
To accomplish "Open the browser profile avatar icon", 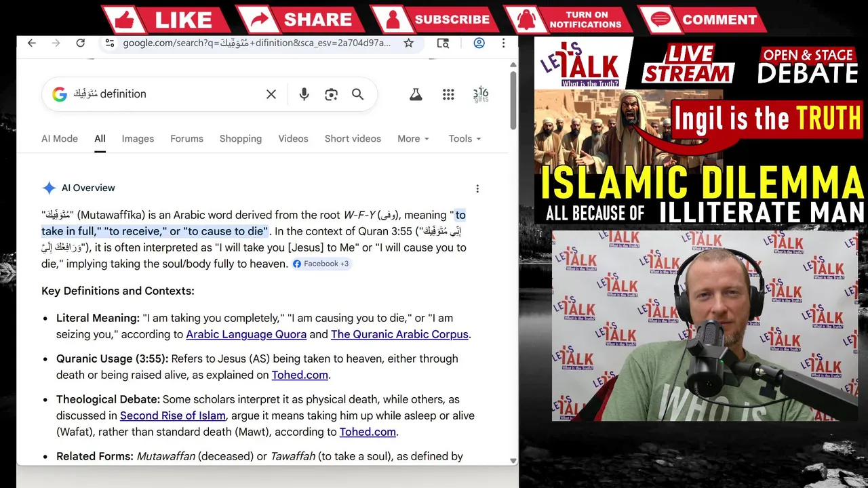I will 479,43.
